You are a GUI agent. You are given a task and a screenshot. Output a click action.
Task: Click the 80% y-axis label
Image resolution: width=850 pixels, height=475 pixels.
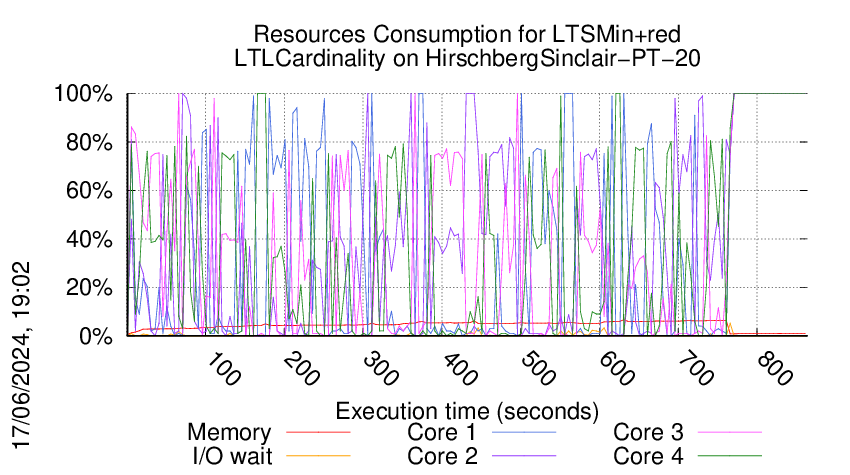[89, 143]
